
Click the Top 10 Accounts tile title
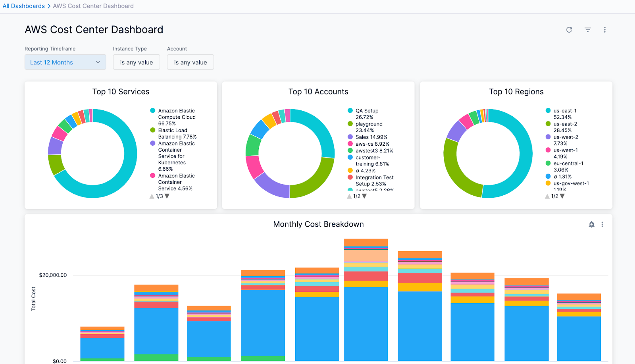point(318,92)
